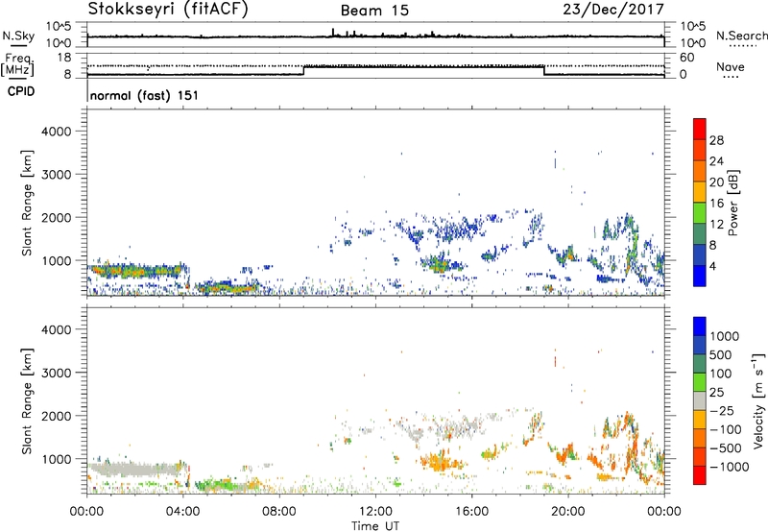
Task: Click the frequency step-down near 19:00
Action: click(544, 70)
